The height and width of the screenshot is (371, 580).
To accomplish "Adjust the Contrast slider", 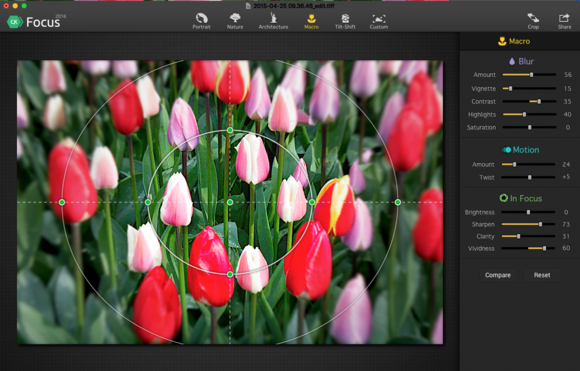I will pos(529,101).
